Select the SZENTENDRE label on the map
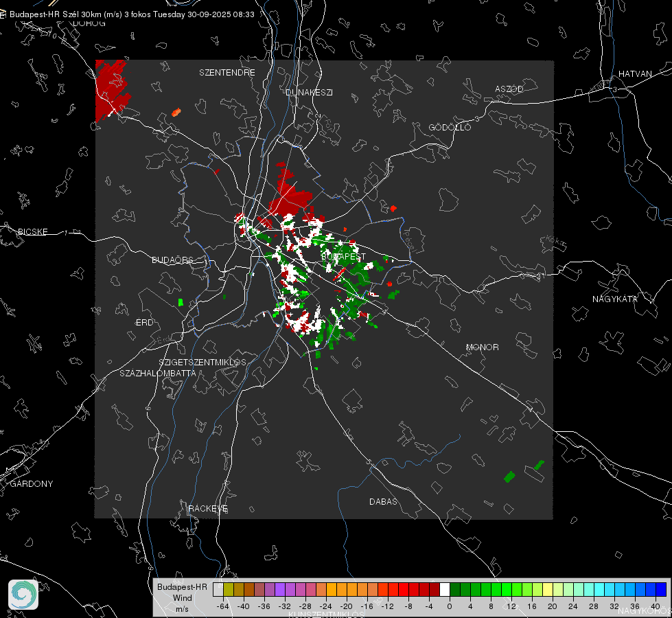Image resolution: width=672 pixels, height=618 pixels. click(x=227, y=73)
